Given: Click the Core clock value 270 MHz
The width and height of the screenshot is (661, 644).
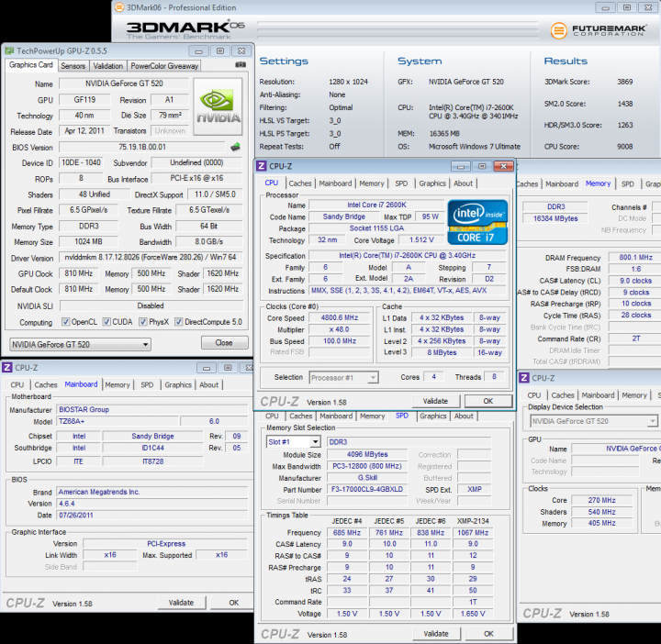Looking at the screenshot, I should click(x=602, y=500).
